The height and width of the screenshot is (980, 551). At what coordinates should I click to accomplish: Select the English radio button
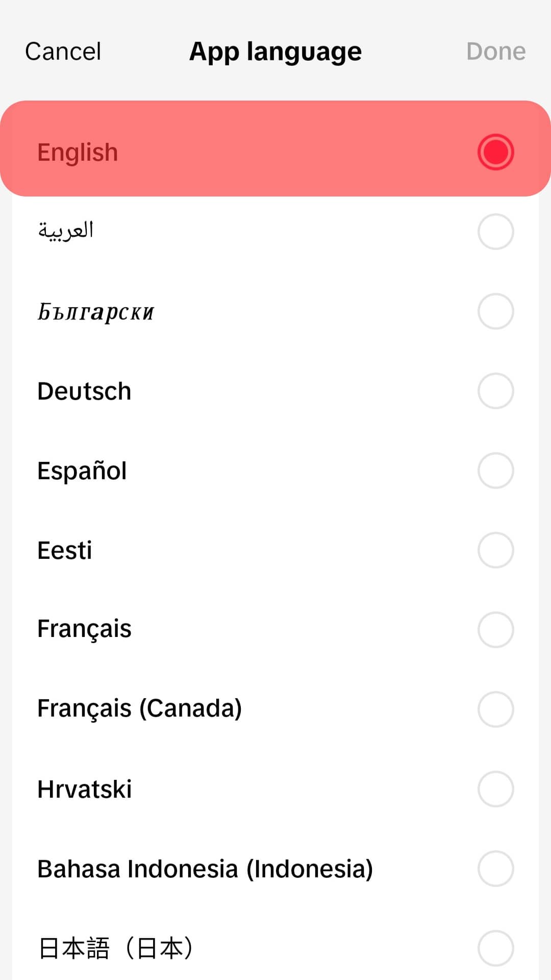tap(495, 152)
